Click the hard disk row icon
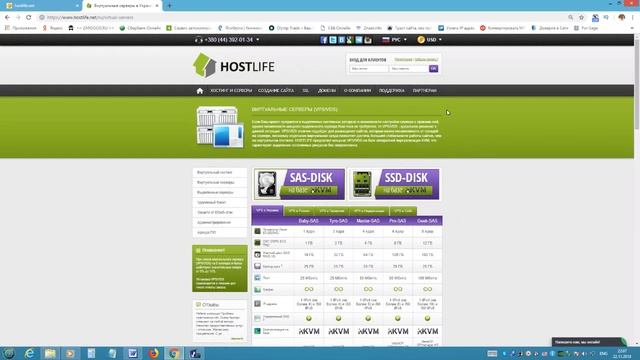 coord(258,254)
